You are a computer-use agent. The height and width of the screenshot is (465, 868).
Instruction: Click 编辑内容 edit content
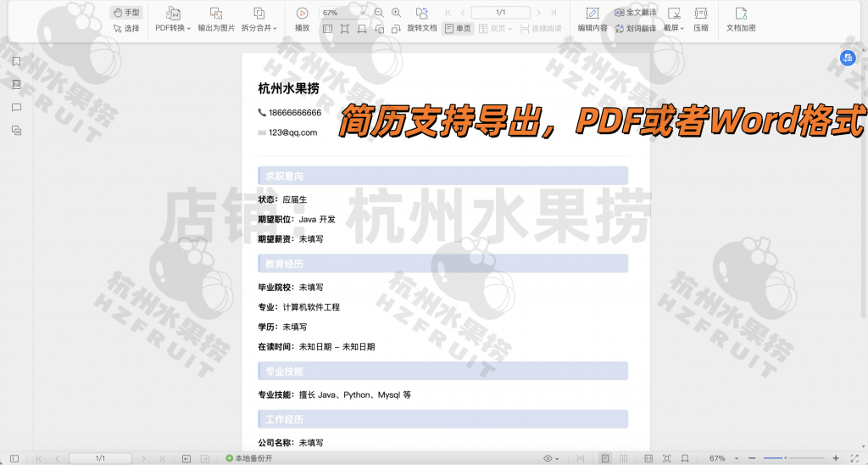pyautogui.click(x=593, y=20)
